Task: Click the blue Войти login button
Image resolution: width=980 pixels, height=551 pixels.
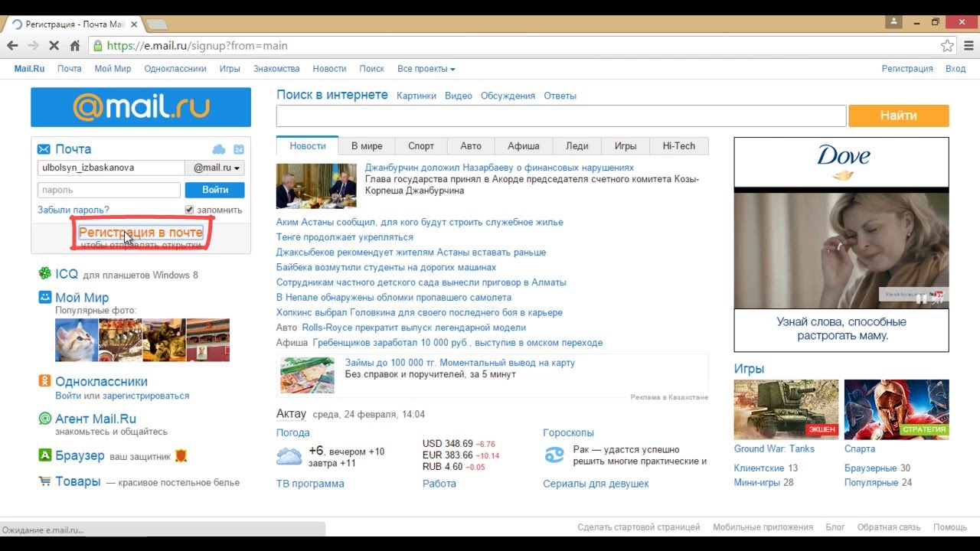Action: coord(215,190)
